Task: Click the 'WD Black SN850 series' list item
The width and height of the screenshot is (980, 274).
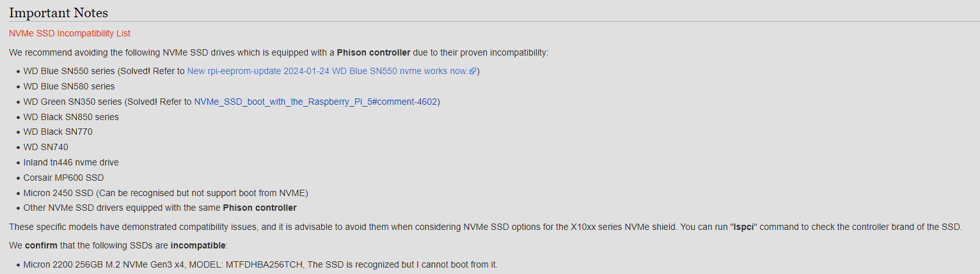Action: [x=71, y=117]
